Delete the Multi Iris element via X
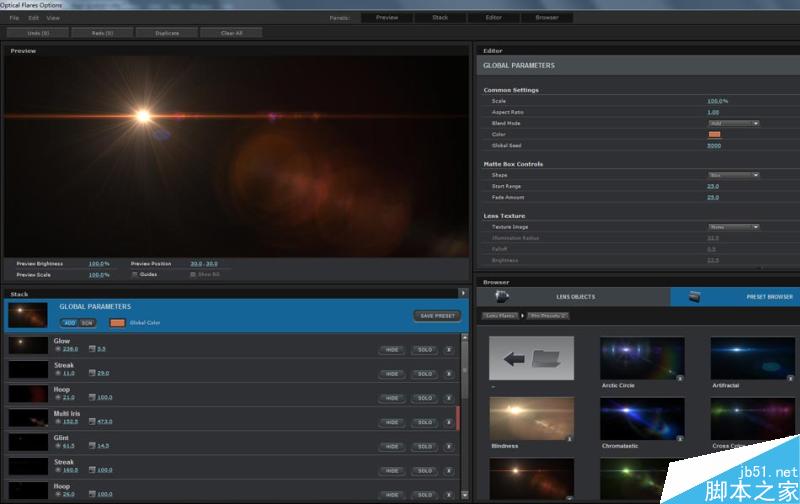Image resolution: width=800 pixels, height=504 pixels. [x=449, y=422]
